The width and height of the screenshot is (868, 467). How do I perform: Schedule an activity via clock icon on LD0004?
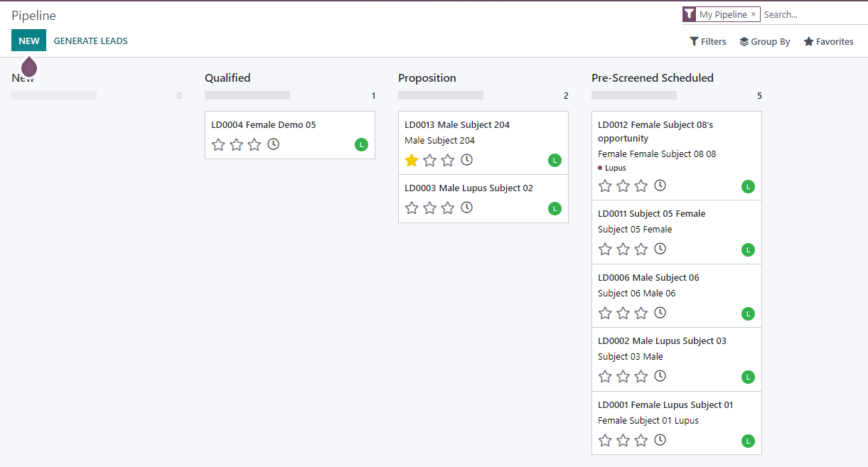coord(273,144)
